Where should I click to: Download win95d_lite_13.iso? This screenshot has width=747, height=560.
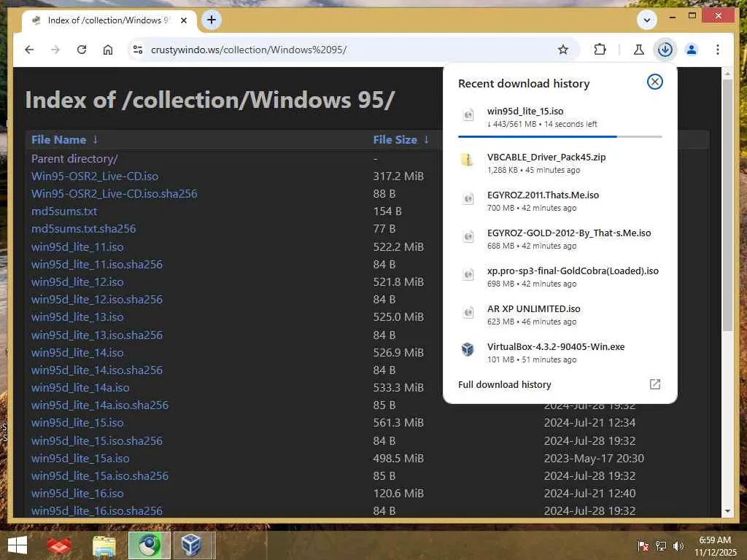tap(77, 317)
